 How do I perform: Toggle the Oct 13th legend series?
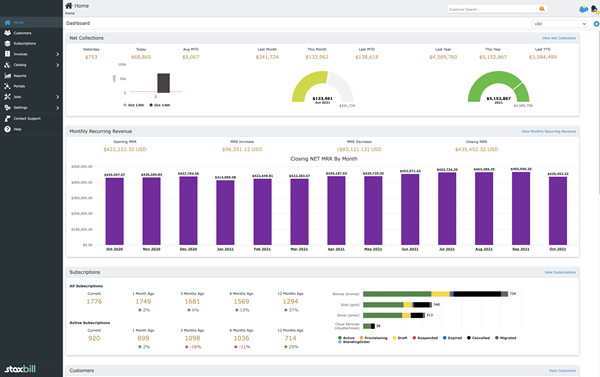(x=134, y=105)
